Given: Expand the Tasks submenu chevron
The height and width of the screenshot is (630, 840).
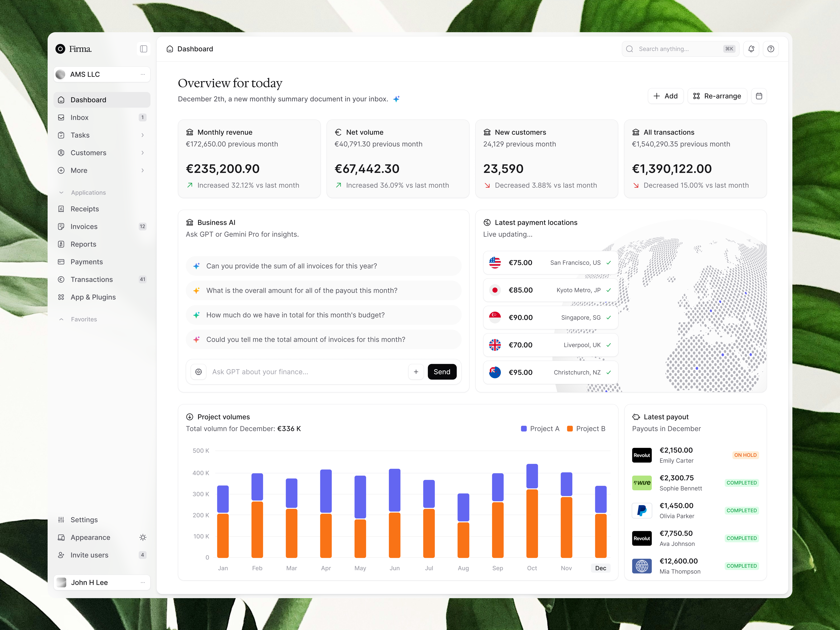Looking at the screenshot, I should click(143, 135).
